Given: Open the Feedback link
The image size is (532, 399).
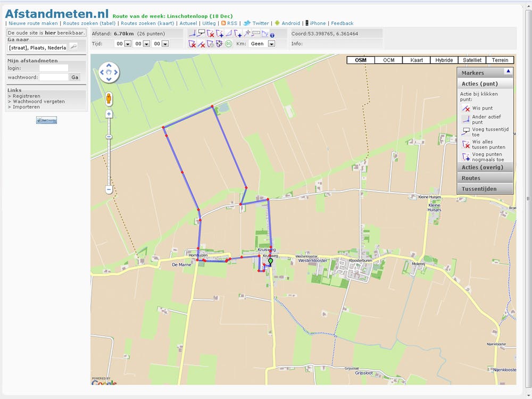Looking at the screenshot, I should pos(342,23).
